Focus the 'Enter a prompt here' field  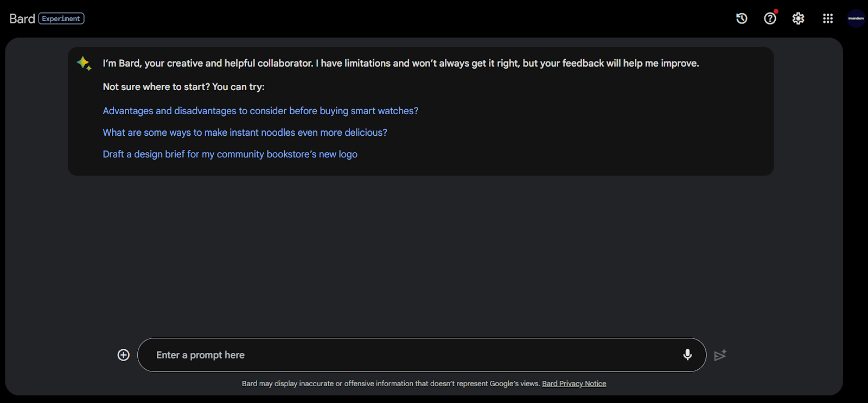click(422, 355)
